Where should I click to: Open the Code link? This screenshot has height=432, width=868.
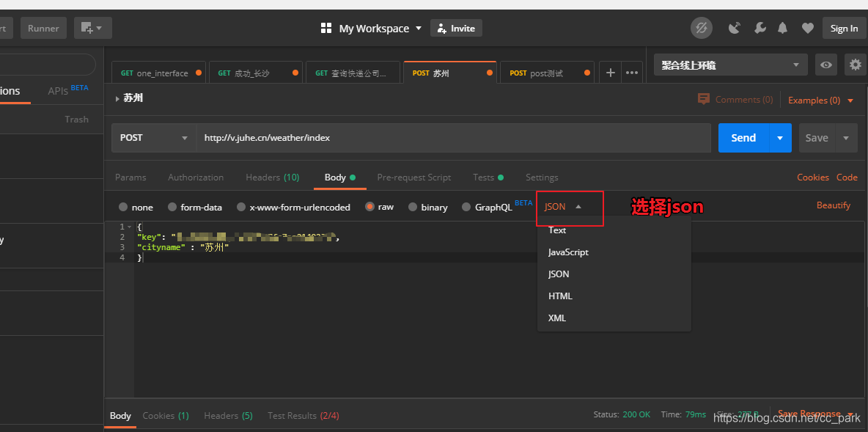[847, 177]
